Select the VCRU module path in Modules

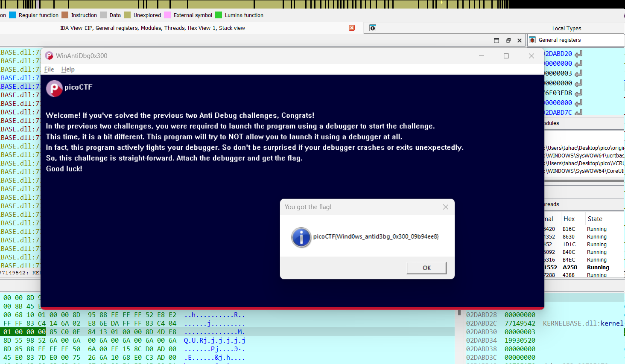tap(584, 163)
